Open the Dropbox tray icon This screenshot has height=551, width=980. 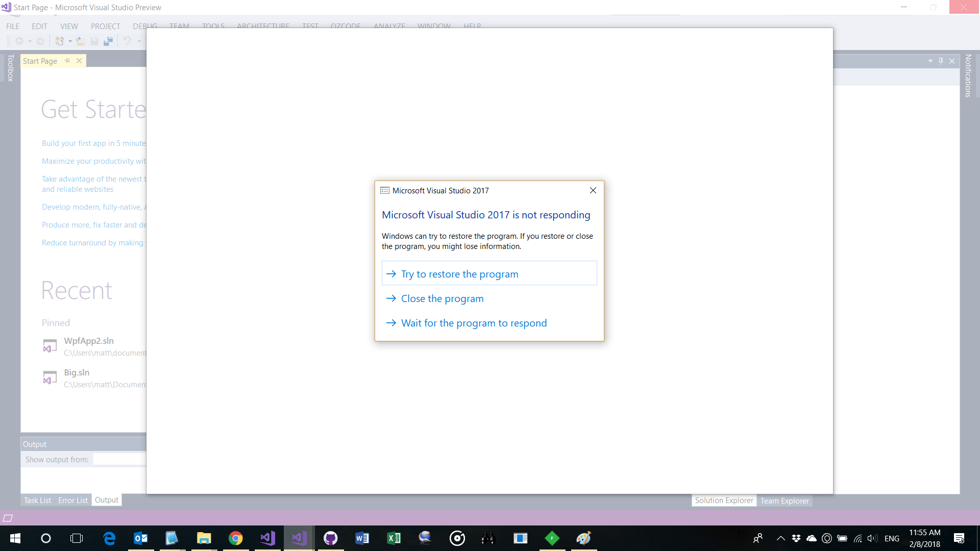pyautogui.click(x=796, y=538)
